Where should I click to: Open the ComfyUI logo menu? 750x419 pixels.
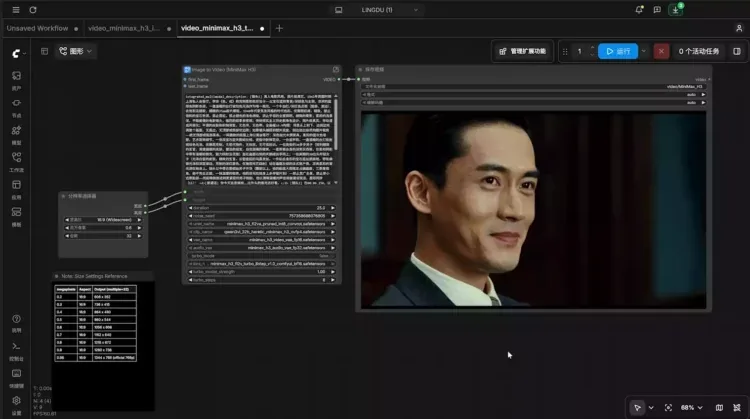point(18,53)
